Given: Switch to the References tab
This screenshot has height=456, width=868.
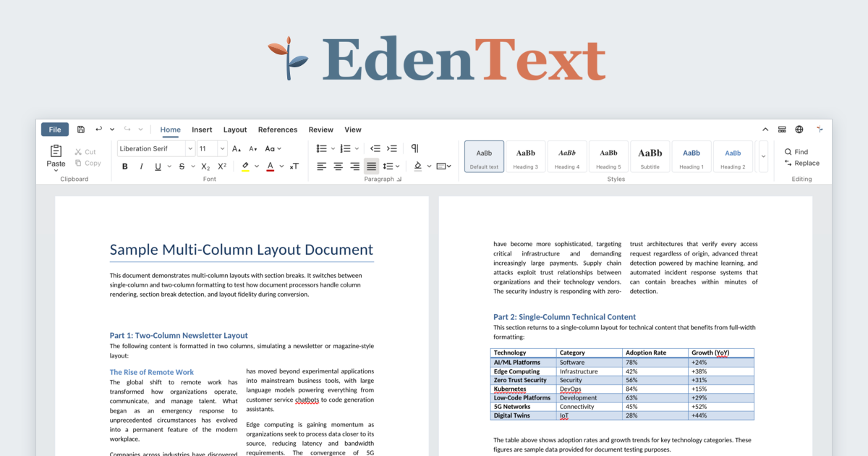Looking at the screenshot, I should 278,130.
